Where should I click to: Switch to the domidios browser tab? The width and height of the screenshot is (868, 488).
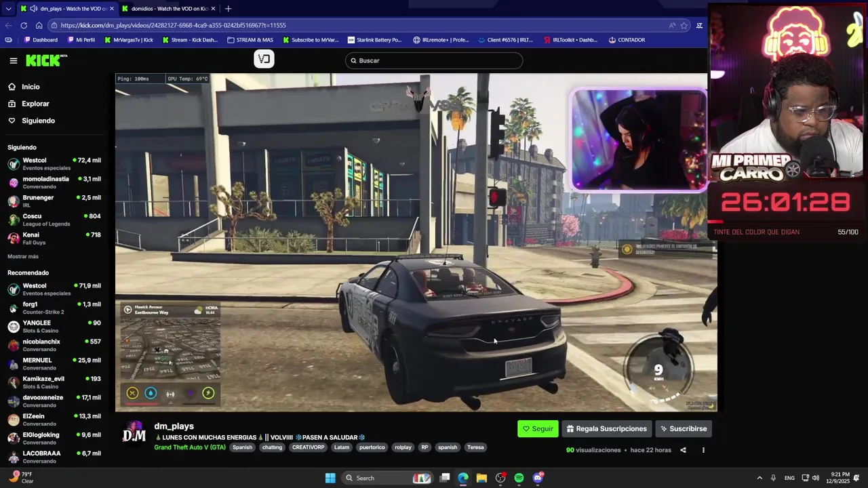tap(170, 9)
